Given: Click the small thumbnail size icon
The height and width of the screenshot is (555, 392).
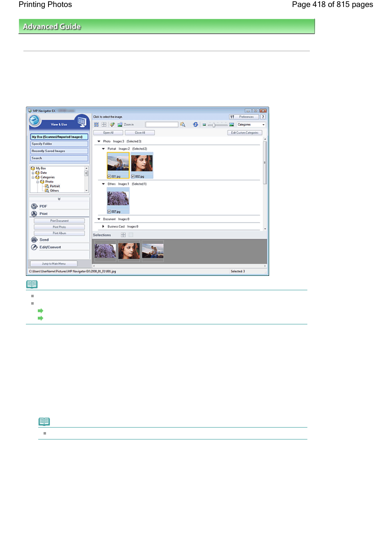Looking at the screenshot, I should click(204, 125).
